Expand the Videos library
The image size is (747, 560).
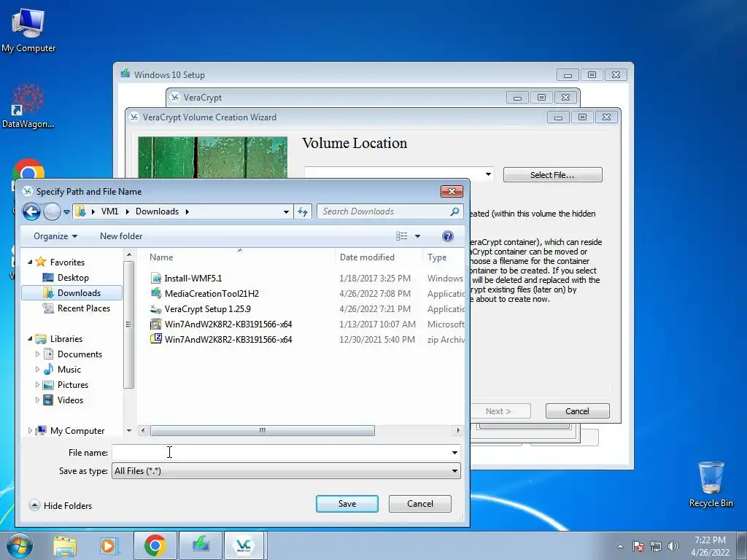coord(37,400)
